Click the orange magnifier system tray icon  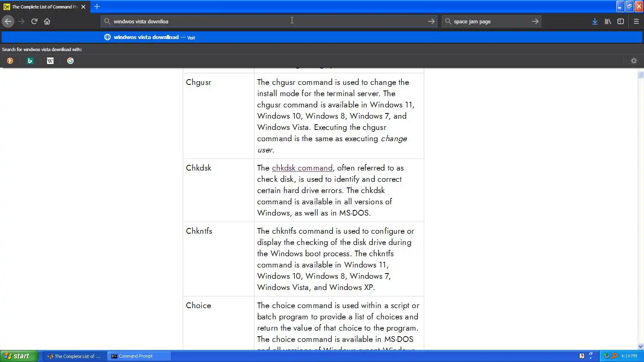pyautogui.click(x=614, y=356)
